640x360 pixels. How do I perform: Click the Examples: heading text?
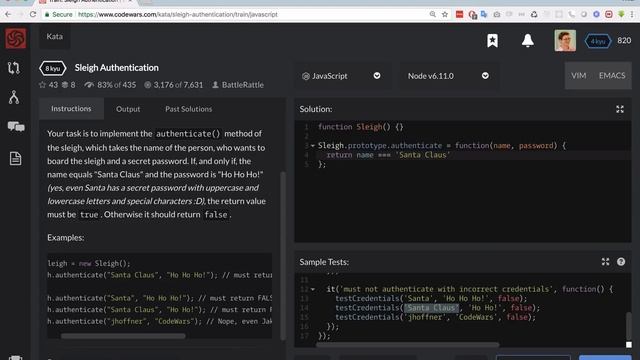point(65,238)
